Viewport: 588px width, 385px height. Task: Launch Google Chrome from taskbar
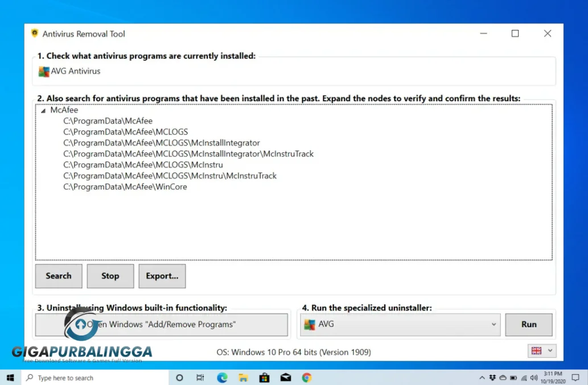[x=307, y=378]
